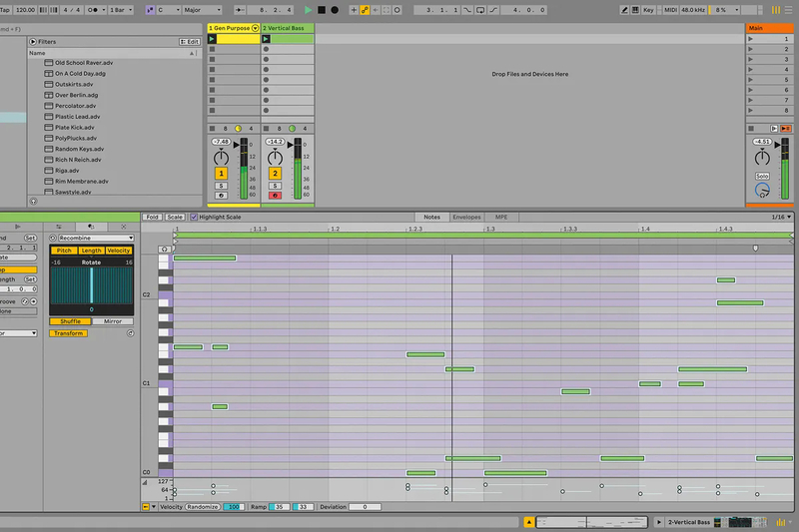Click the Session Record circle button
Image resolution: width=799 pixels, height=532 pixels.
pos(398,10)
